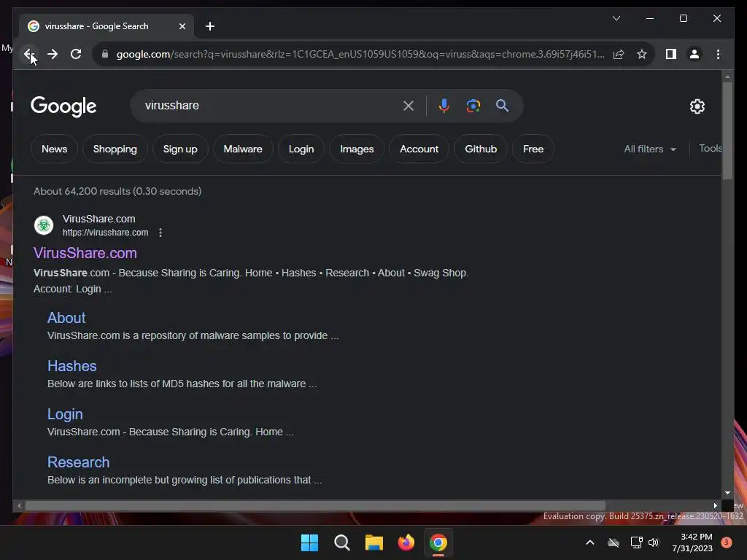
Task: Open the Chrome three-dot menu
Action: [718, 54]
